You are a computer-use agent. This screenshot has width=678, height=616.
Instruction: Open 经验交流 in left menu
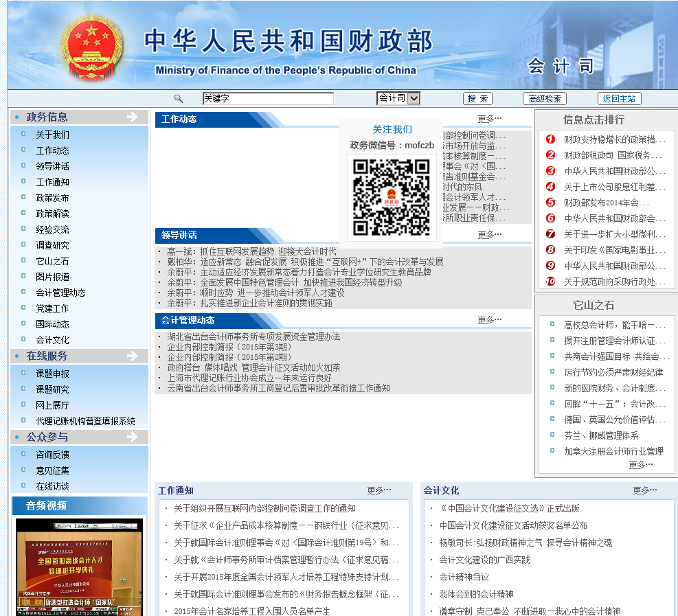pos(52,229)
